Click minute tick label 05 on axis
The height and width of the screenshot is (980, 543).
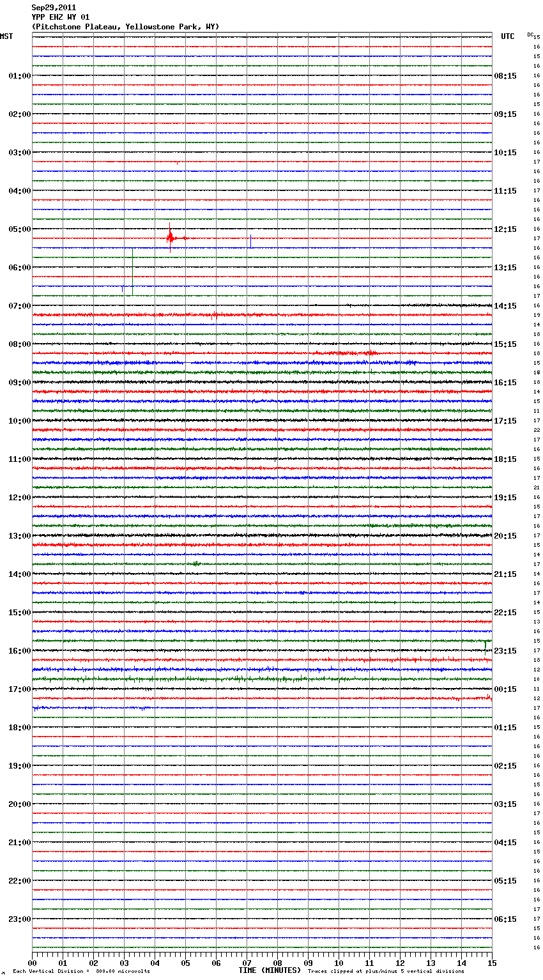185,963
